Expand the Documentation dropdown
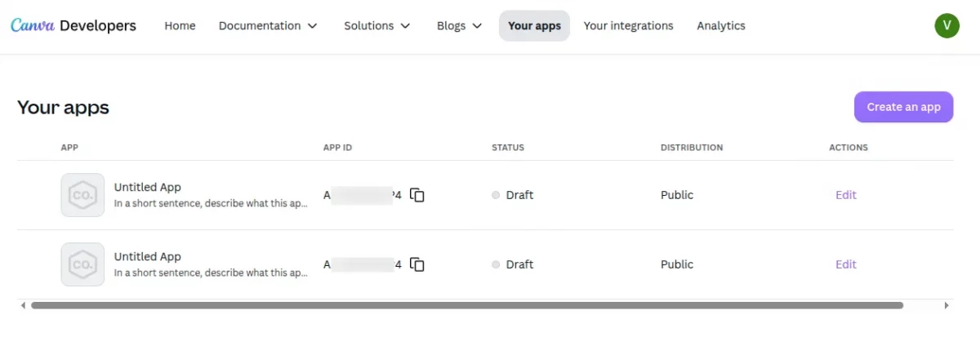980x337 pixels. [x=268, y=25]
